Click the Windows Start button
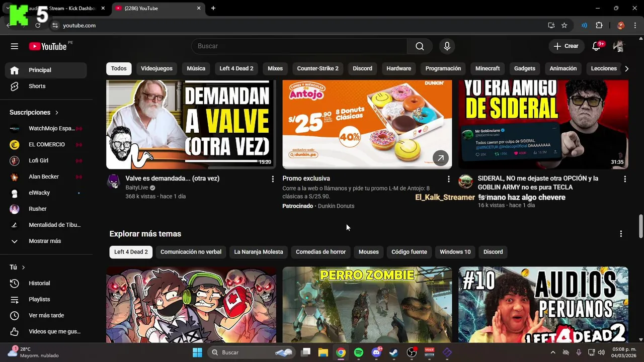Screen dimensions: 644x362 pos(197,352)
